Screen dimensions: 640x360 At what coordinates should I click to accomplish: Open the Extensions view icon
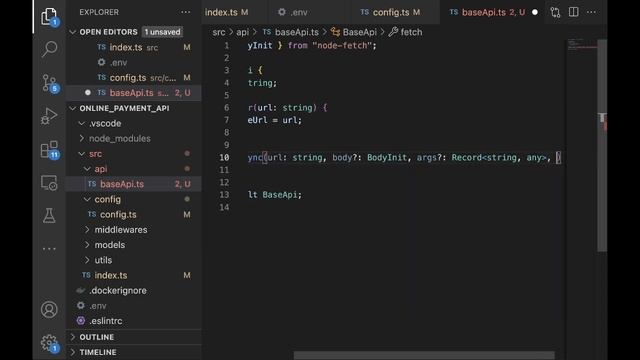click(x=49, y=150)
